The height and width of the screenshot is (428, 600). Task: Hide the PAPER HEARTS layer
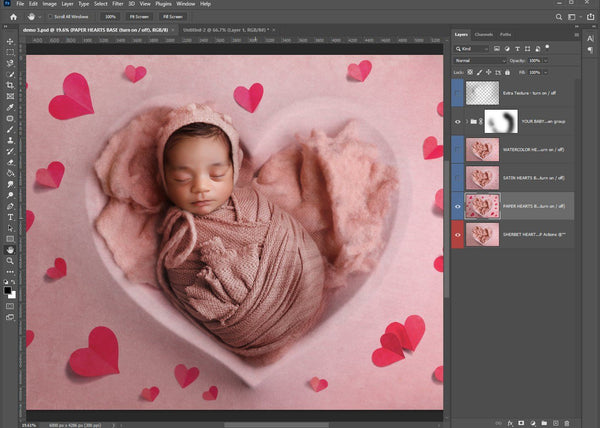[x=458, y=207]
